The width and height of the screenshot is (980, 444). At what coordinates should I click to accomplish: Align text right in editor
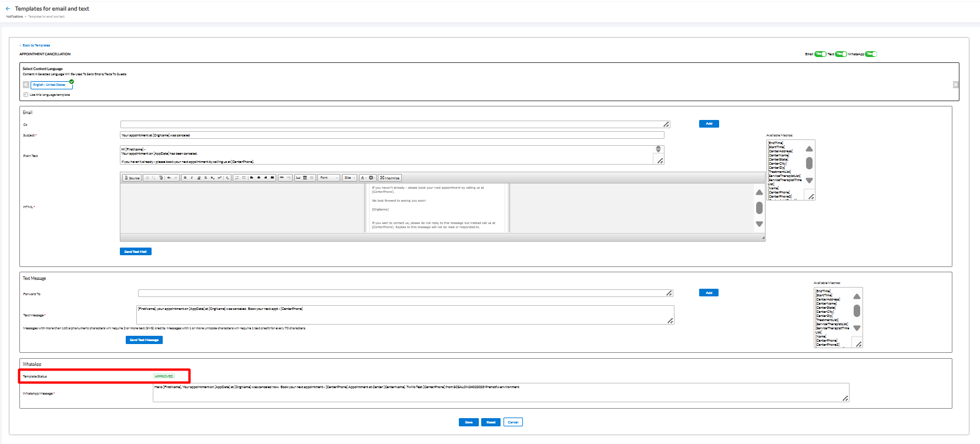(266, 178)
